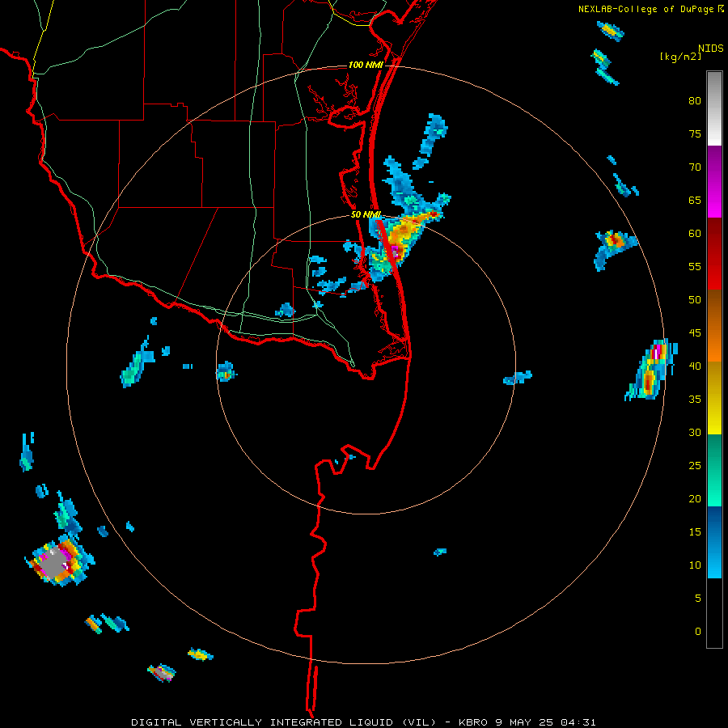Click the 65 value on the color scale
Screen dimensions: 728x728
pos(695,200)
